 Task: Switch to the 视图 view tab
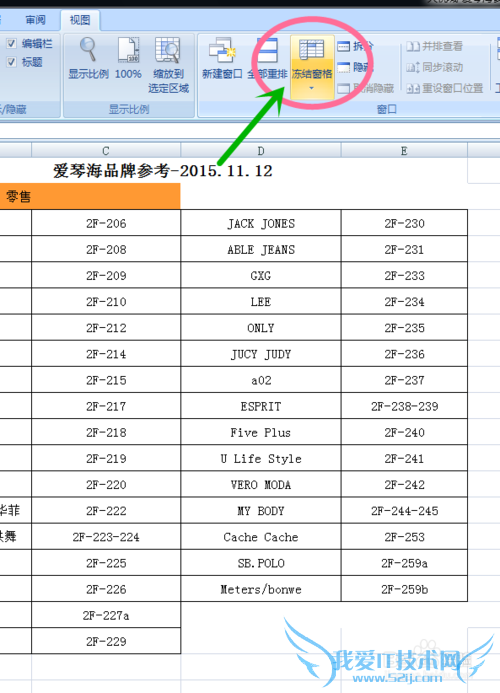click(80, 20)
